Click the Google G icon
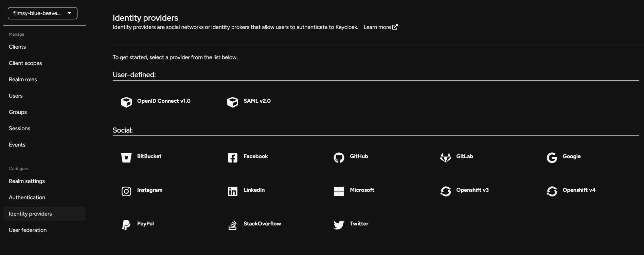This screenshot has width=644, height=255. pyautogui.click(x=552, y=157)
